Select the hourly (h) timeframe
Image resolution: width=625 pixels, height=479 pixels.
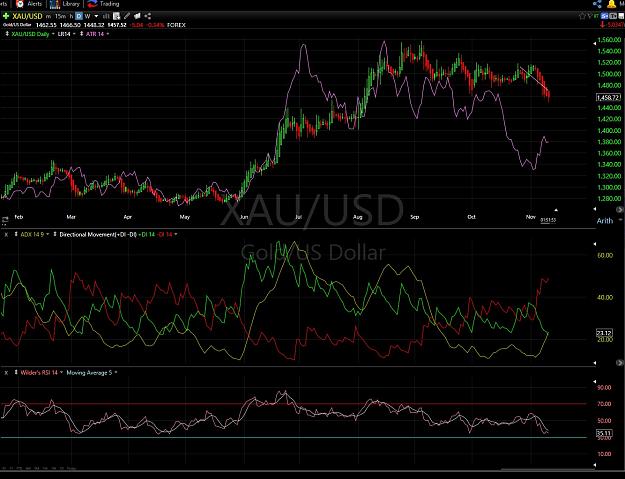[71, 16]
